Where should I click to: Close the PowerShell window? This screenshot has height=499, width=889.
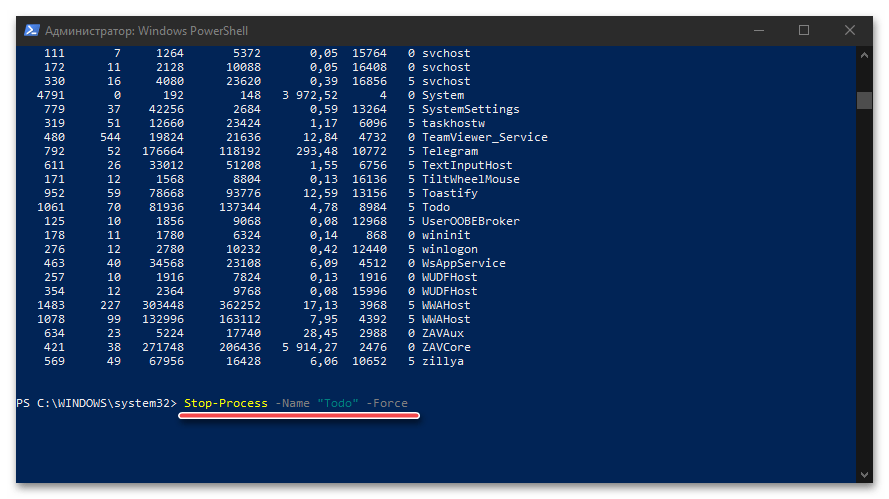click(x=850, y=30)
